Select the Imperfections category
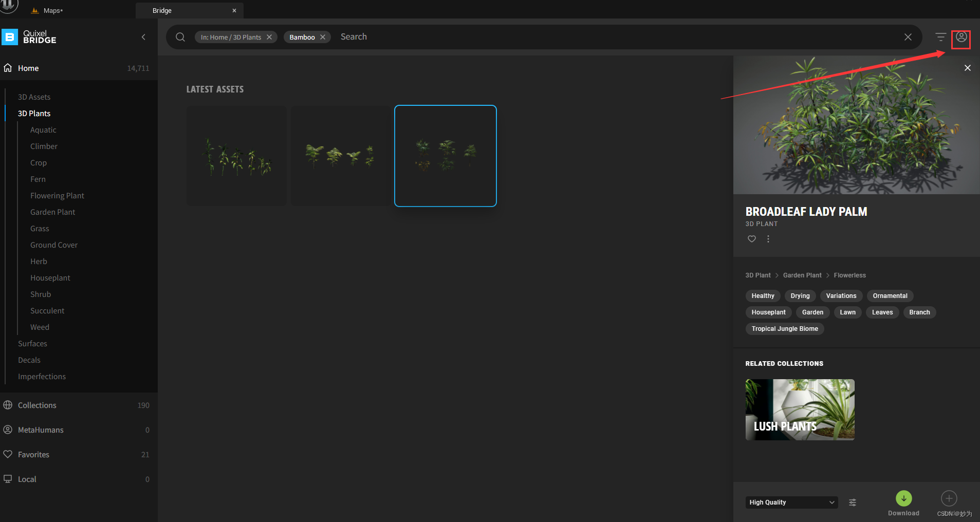980x522 pixels. [x=42, y=377]
